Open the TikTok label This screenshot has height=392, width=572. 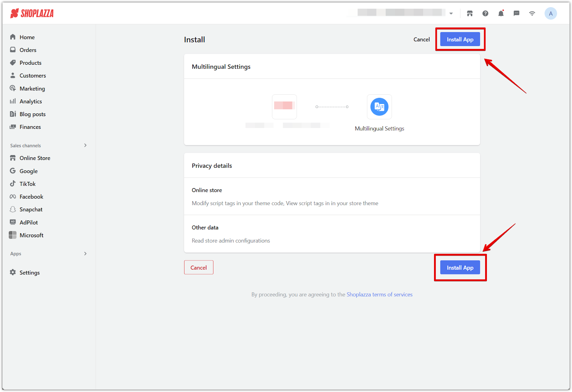click(28, 184)
